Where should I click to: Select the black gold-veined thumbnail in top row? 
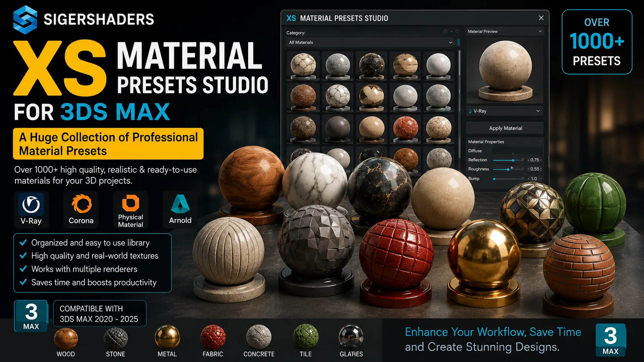[371, 66]
